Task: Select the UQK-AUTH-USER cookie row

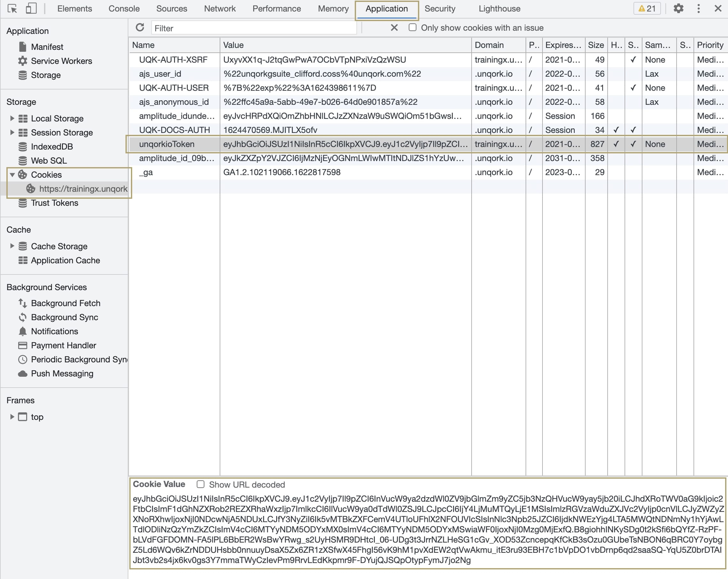Action: pos(428,88)
